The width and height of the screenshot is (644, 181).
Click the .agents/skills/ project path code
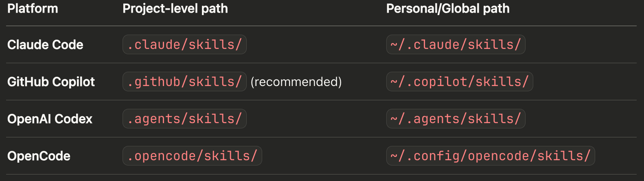[x=184, y=119]
